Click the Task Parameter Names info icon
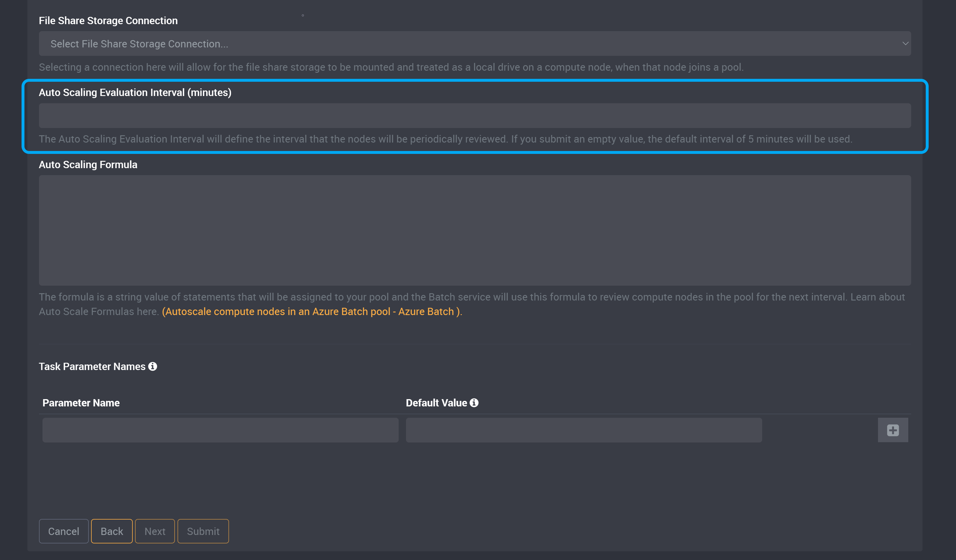 point(152,366)
